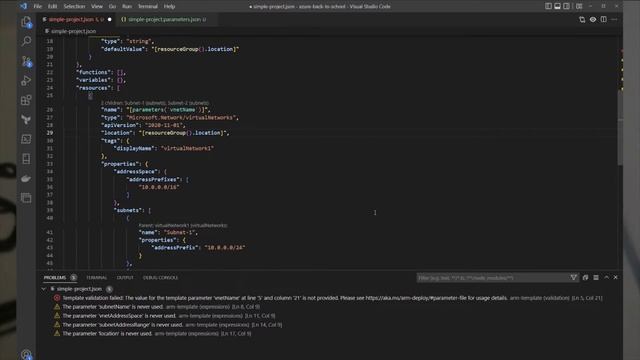
Task: Open the Accounts icon at bottom of activity bar
Action: (26, 354)
